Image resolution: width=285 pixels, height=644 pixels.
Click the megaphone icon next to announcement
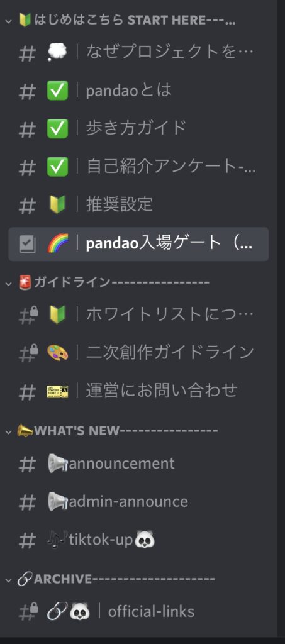point(58,464)
